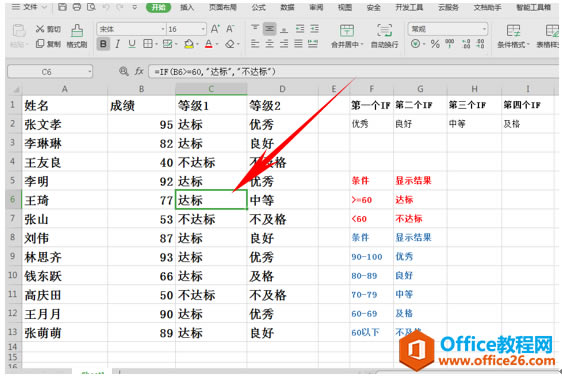Image resolution: width=562 pixels, height=378 pixels.
Task: Toggle middle vertical alignment button
Action: click(269, 29)
